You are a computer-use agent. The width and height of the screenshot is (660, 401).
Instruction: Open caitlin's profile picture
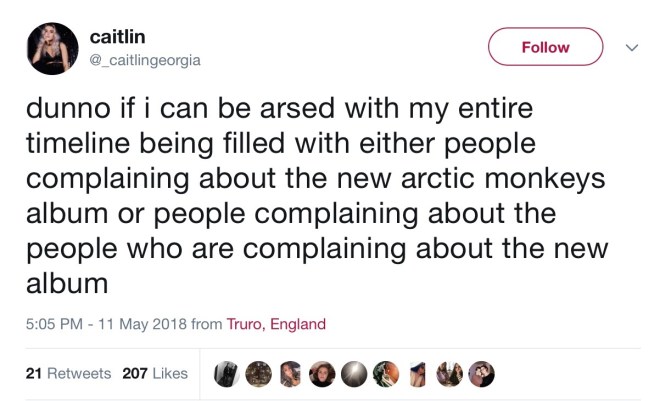coord(53,49)
